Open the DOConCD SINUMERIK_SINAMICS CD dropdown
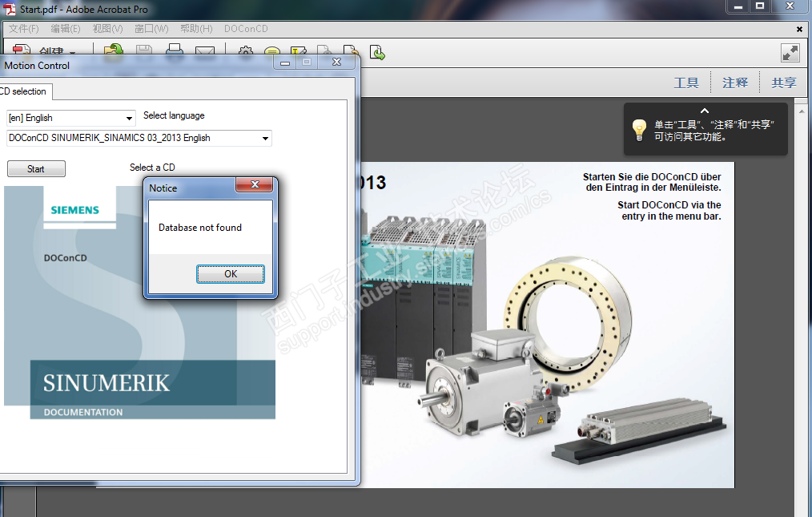Viewport: 812px width, 517px height. tap(139, 138)
